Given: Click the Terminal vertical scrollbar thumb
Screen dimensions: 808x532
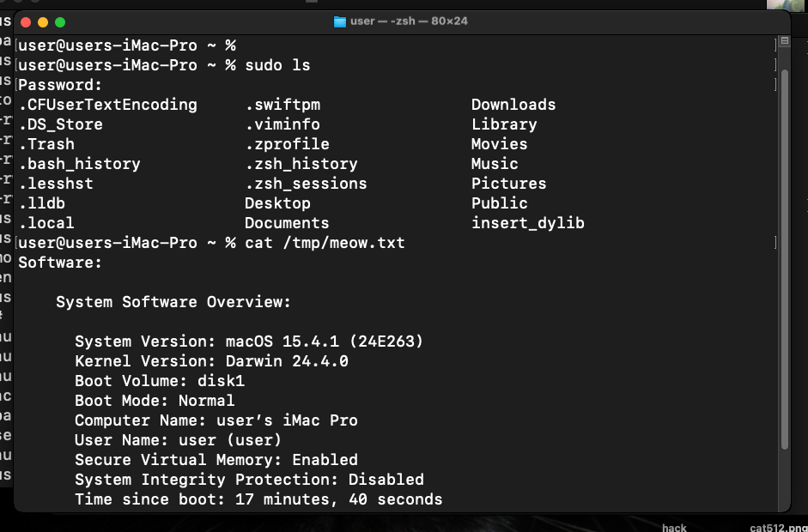Looking at the screenshot, I should (784, 257).
